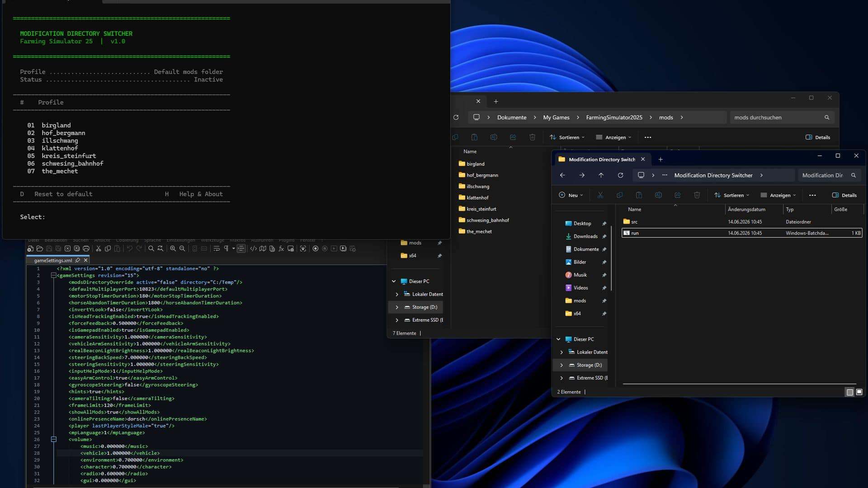Pin toggle on gameSettings.xml tab
The image size is (868, 488).
[x=77, y=260]
